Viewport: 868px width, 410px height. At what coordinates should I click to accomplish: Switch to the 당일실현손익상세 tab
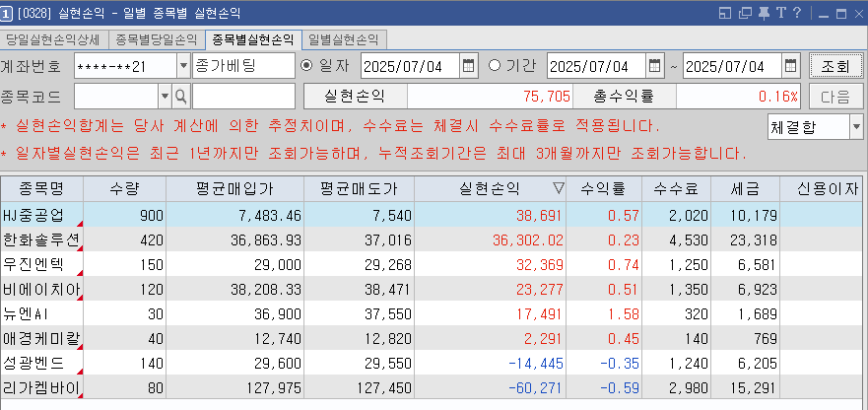52,40
